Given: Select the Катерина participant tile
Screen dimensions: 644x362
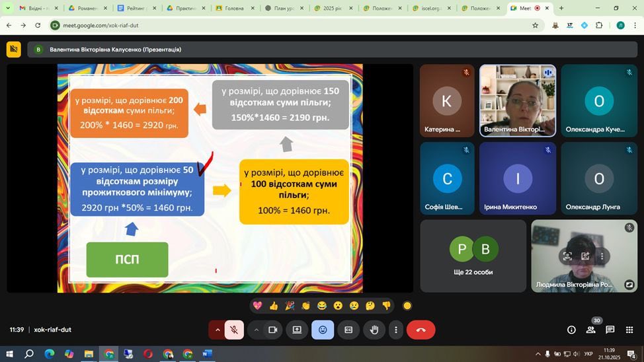Looking at the screenshot, I should (447, 100).
